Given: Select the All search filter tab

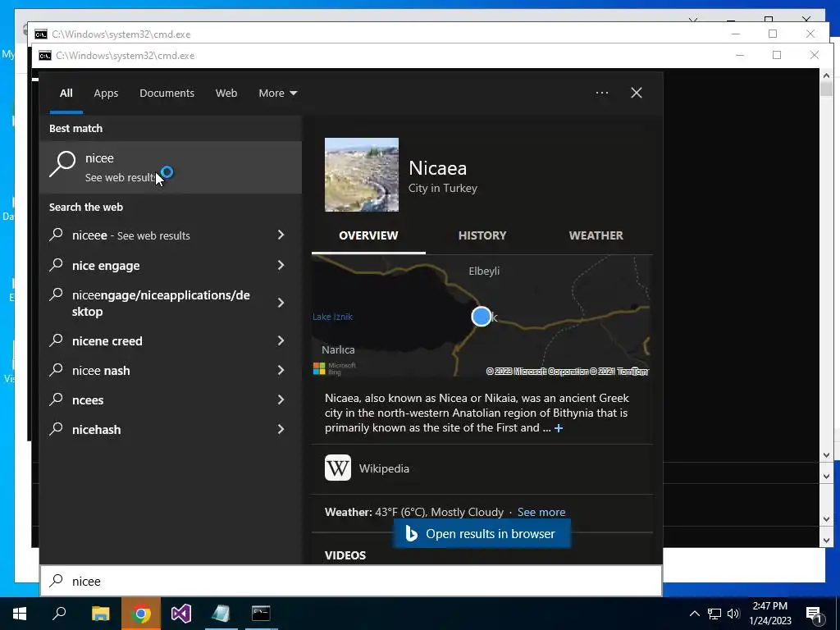Looking at the screenshot, I should (x=66, y=94).
